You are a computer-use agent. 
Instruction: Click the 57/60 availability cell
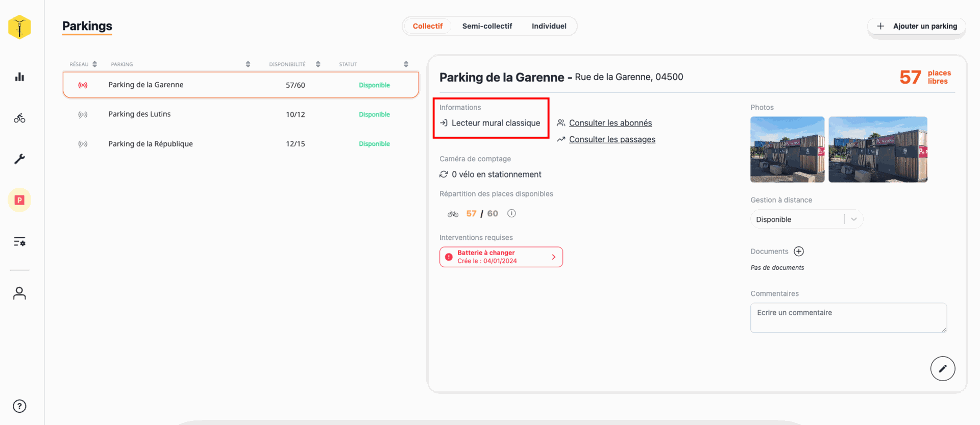[x=295, y=85]
